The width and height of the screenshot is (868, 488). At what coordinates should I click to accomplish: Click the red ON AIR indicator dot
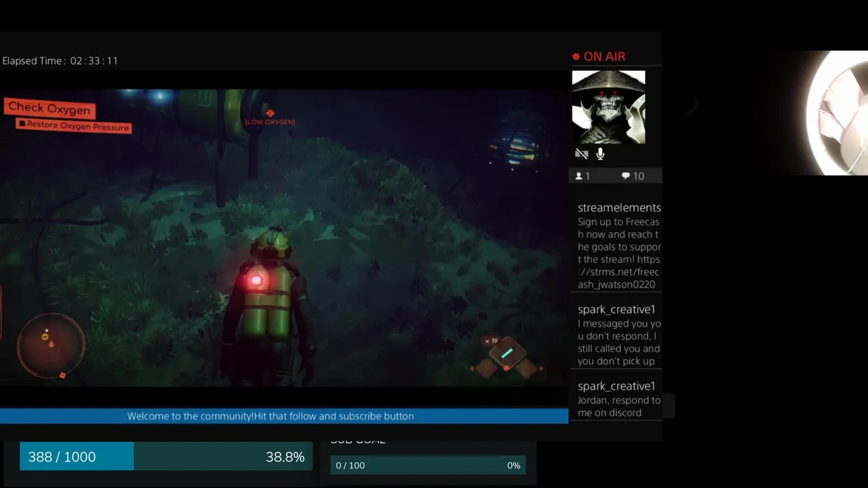(x=576, y=57)
